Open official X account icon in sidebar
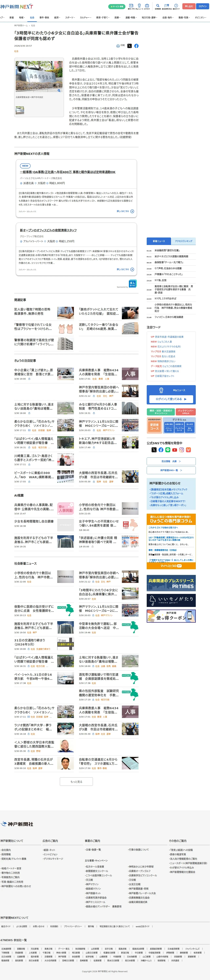210x980 pixels. [x=154, y=450]
